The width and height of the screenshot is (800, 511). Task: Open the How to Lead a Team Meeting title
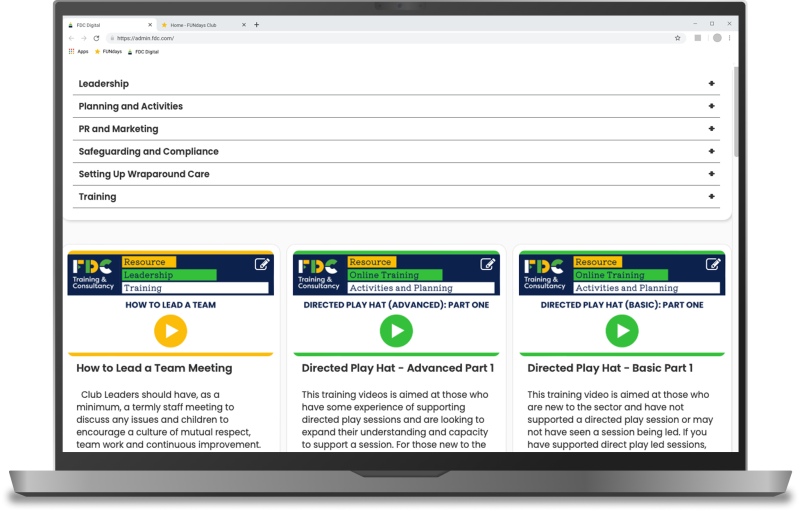(154, 368)
